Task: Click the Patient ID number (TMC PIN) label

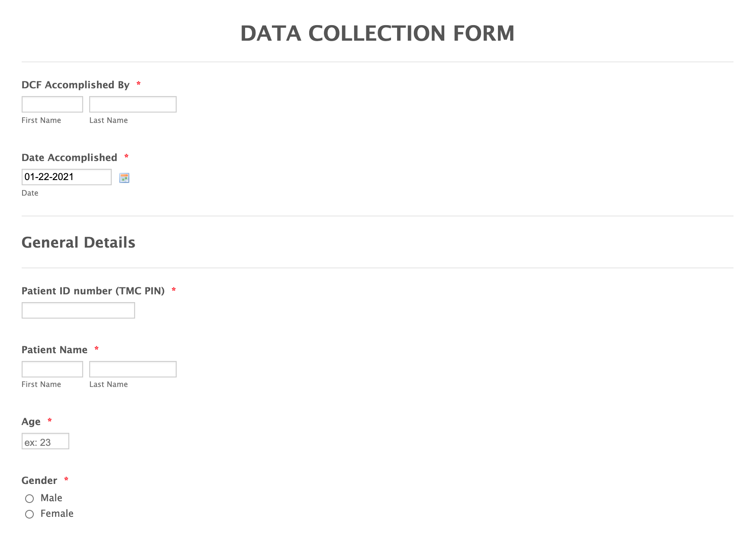Action: pyautogui.click(x=93, y=291)
